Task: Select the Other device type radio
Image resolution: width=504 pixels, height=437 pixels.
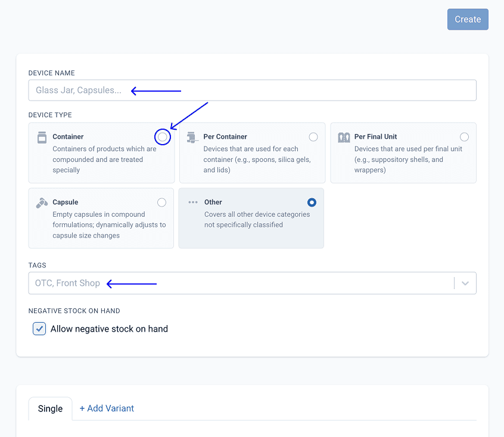Action: pos(312,202)
